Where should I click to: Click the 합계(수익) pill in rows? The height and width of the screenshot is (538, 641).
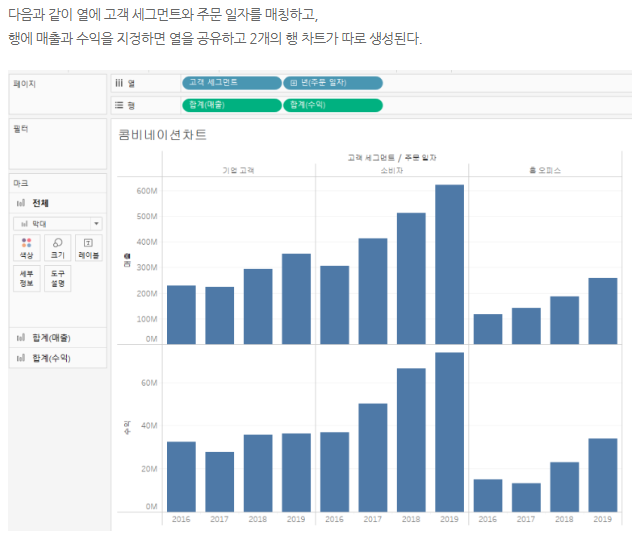[x=333, y=105]
